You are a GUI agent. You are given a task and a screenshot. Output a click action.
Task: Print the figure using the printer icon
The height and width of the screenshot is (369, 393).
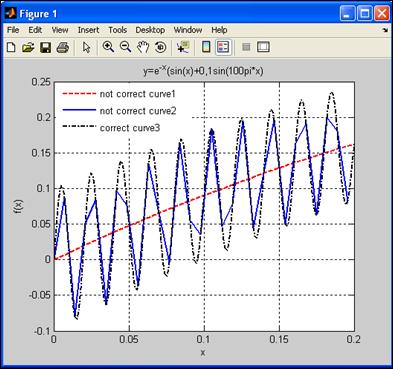point(62,47)
